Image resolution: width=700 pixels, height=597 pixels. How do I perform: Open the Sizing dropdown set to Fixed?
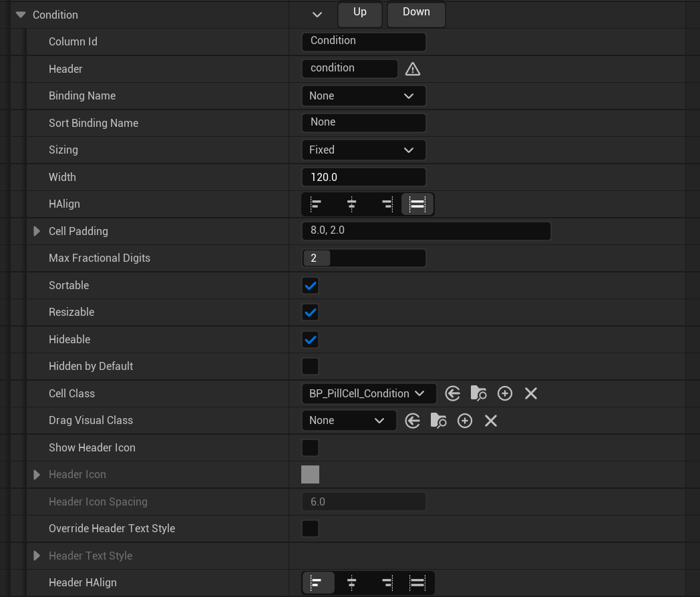point(364,150)
